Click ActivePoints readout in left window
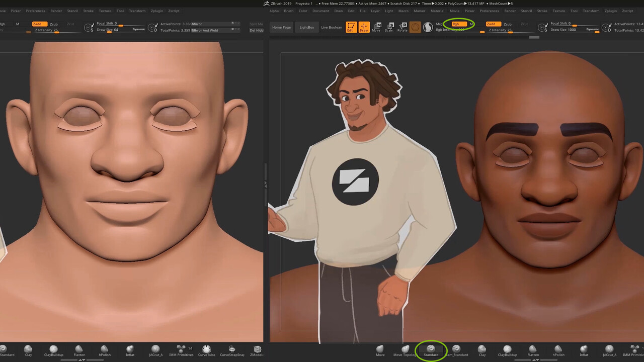 176,24
